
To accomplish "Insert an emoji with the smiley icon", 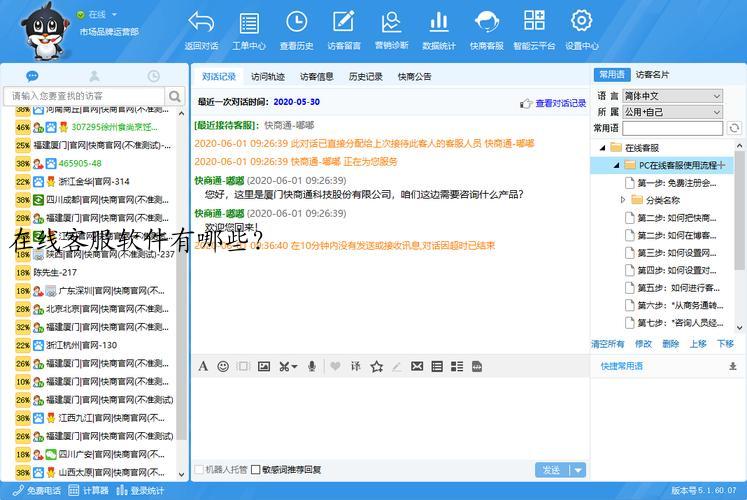I will click(x=223, y=367).
